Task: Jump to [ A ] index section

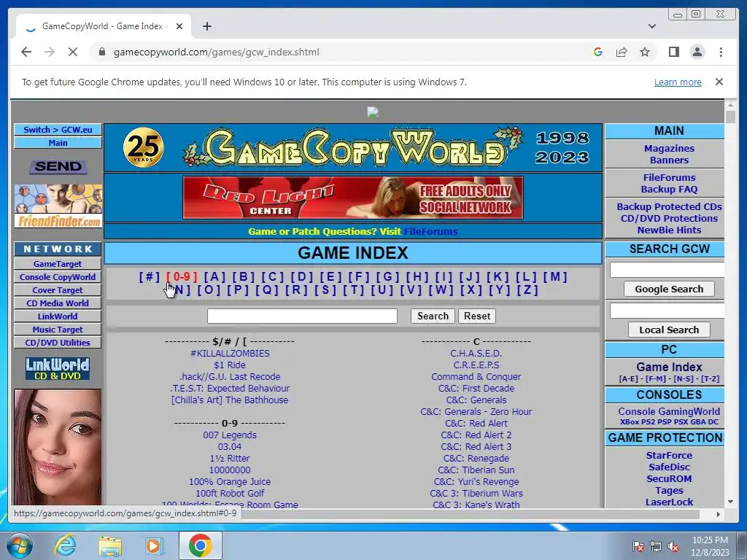Action: 214,276
